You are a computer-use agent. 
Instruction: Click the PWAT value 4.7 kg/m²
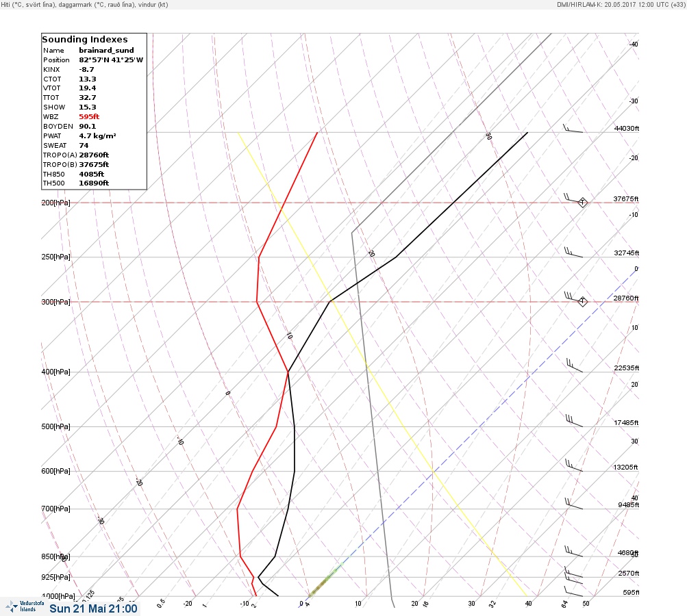coord(97,136)
